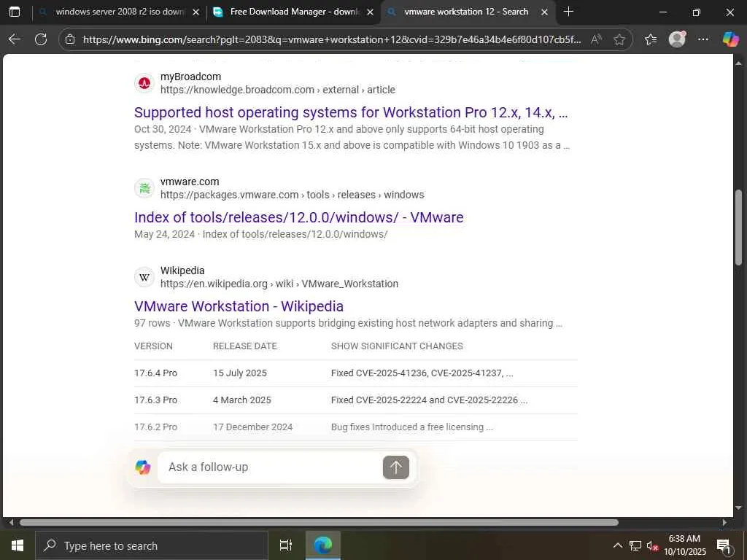Switch to windows server 2008 r2 iso tab
The image size is (747, 560).
[119, 12]
